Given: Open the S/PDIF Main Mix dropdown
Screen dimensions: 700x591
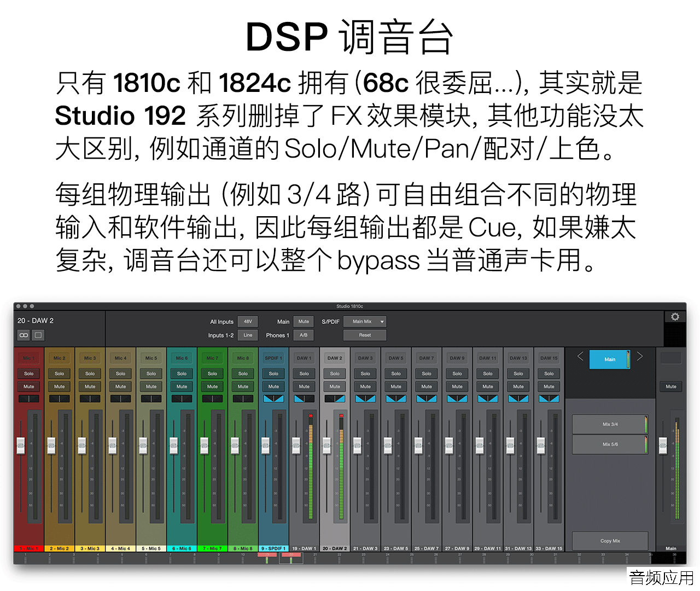Looking at the screenshot, I should click(365, 322).
